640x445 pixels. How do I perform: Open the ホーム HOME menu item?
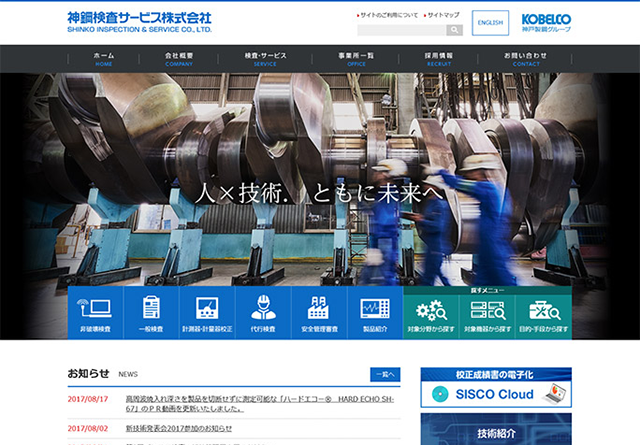point(104,58)
